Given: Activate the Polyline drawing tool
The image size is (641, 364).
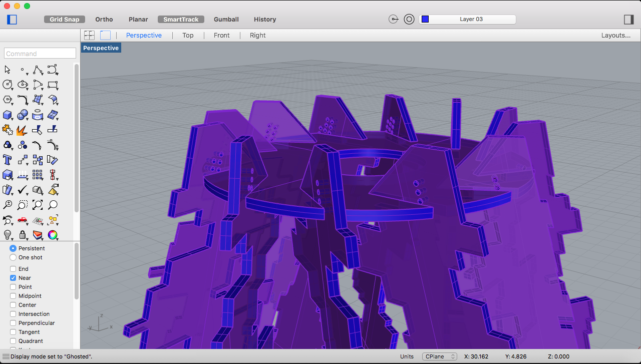Looking at the screenshot, I should pyautogui.click(x=38, y=70).
